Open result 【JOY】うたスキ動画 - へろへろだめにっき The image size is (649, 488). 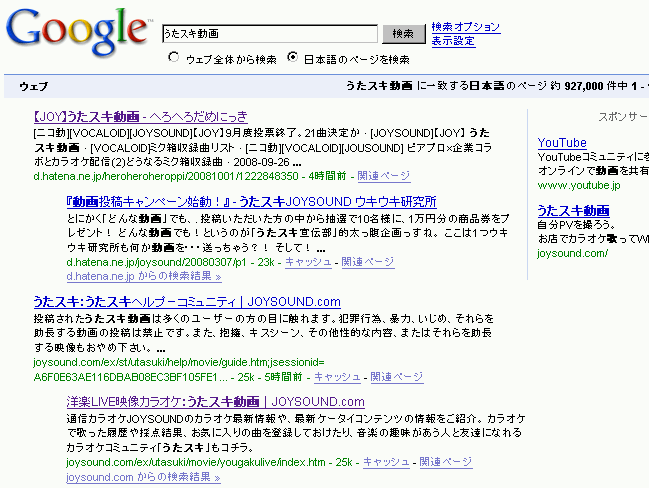tap(141, 117)
